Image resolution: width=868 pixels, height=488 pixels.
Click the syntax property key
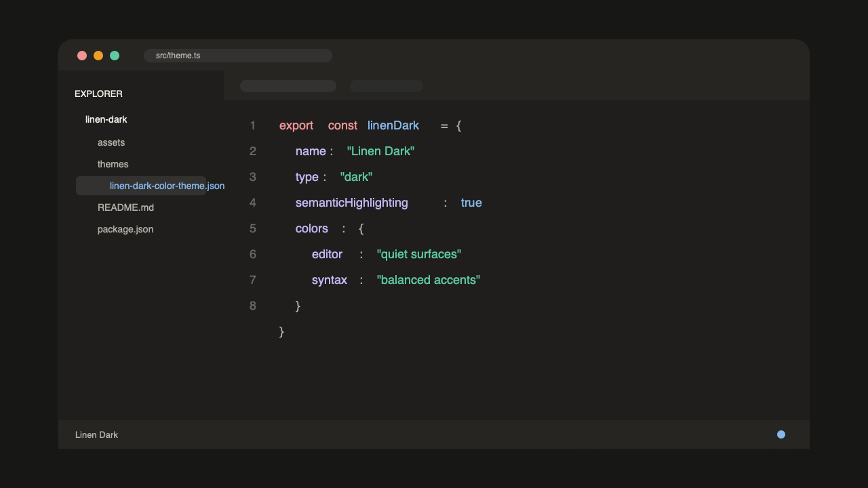[330, 281]
